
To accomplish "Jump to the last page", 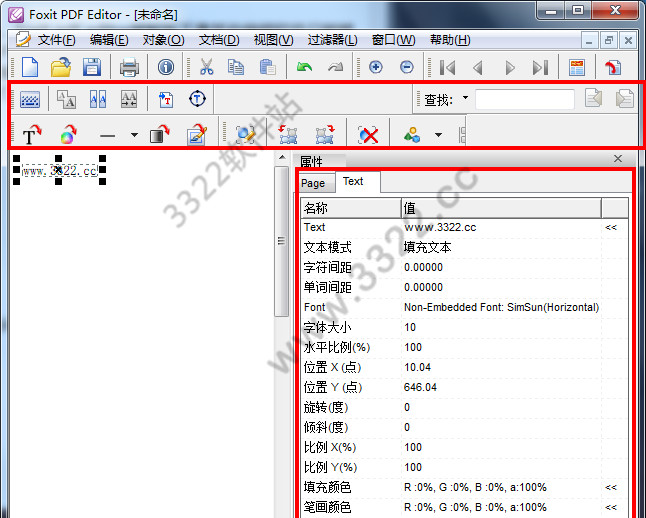I will coord(540,67).
